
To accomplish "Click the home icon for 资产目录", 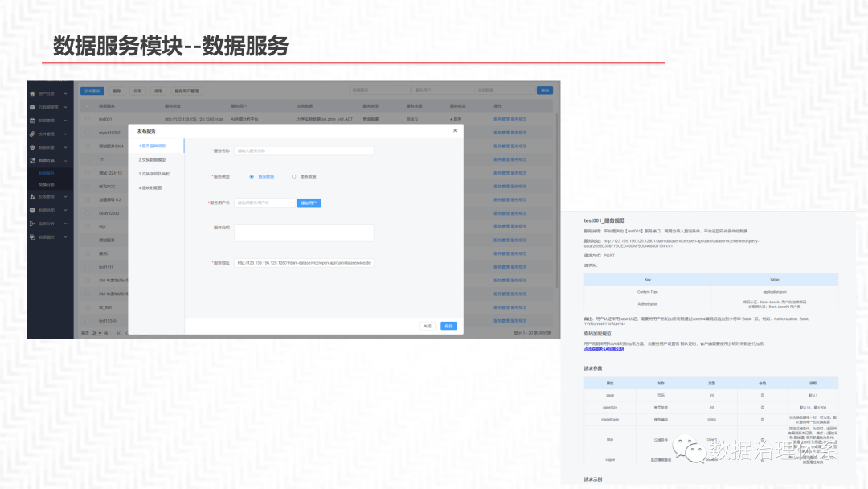I will (x=32, y=93).
